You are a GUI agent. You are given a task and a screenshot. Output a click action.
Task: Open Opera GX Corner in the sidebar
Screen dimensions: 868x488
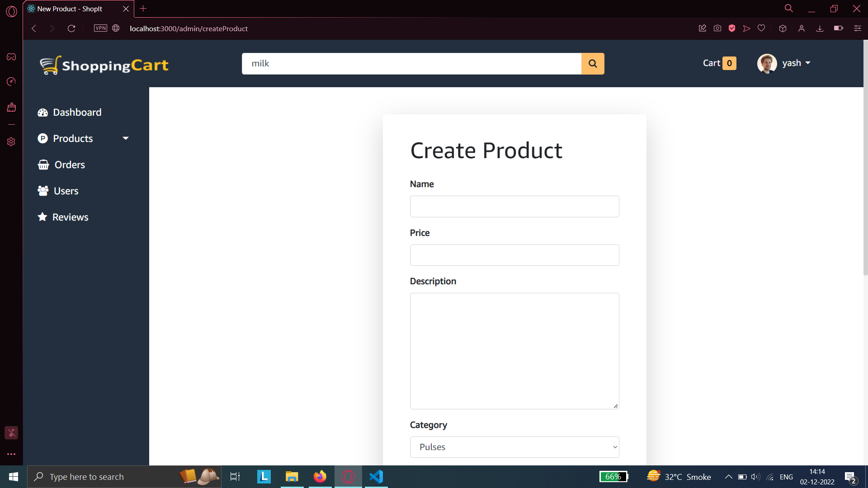pos(11,56)
